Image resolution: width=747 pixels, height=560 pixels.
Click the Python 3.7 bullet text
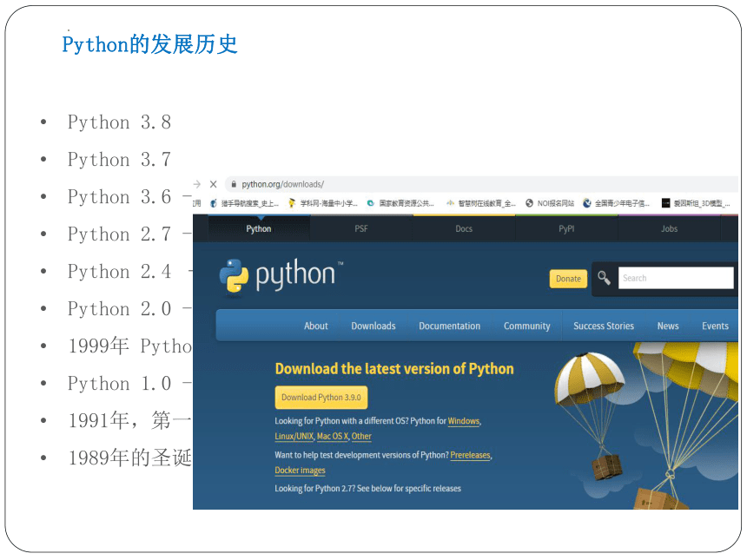(119, 160)
